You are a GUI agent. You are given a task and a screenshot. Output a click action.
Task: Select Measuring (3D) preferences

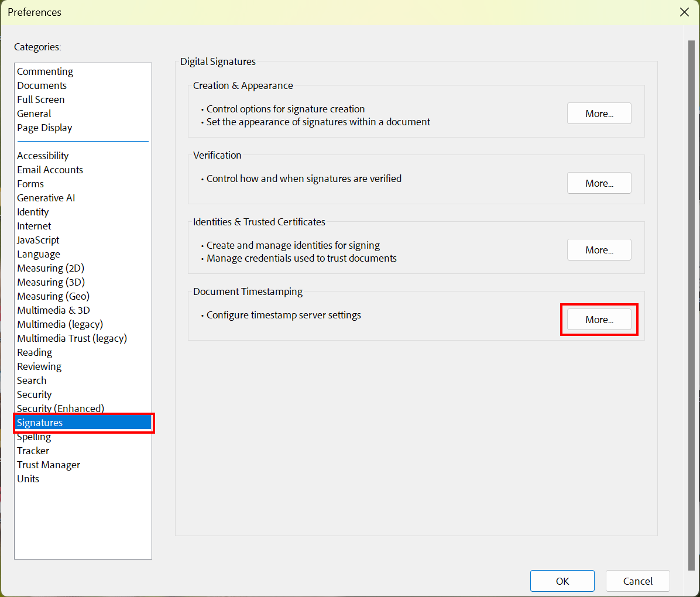(x=50, y=282)
